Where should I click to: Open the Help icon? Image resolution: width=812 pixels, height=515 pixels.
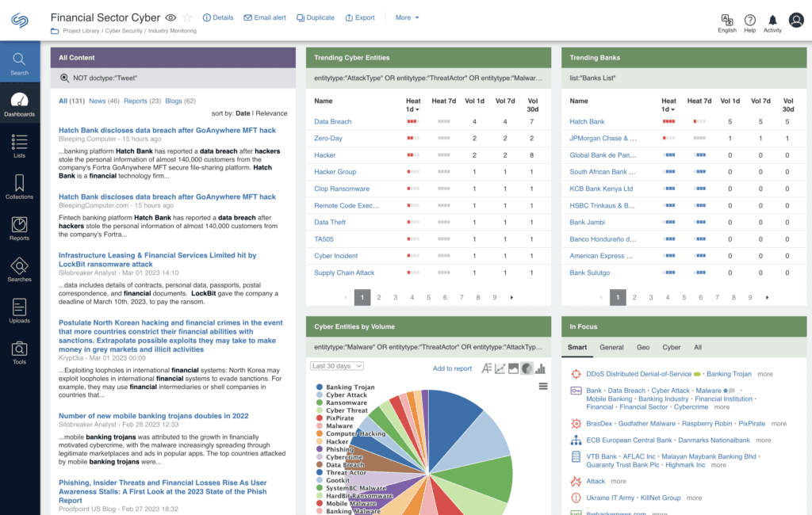coord(750,23)
